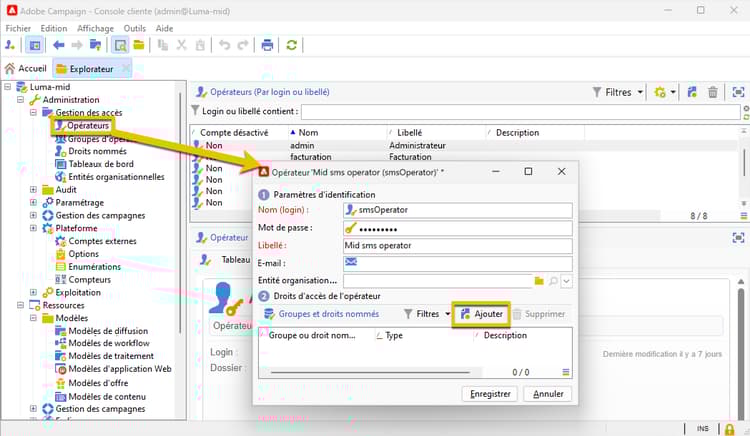Click the Login ou libellé contient filter field
Viewport: 750px width, 436px height.
tap(520, 112)
